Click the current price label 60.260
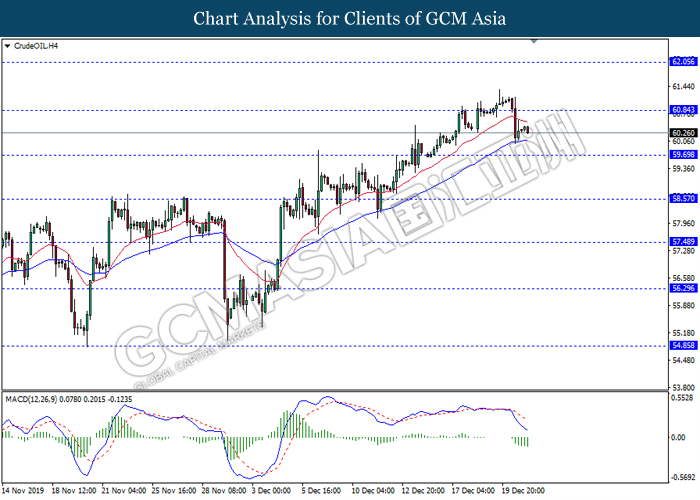Screen dimensions: 700x500 point(683,133)
